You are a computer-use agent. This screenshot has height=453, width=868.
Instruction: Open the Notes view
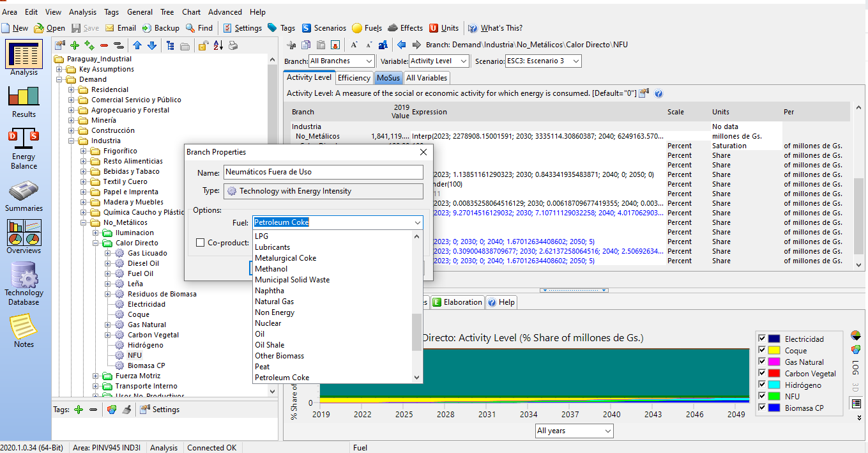click(24, 331)
